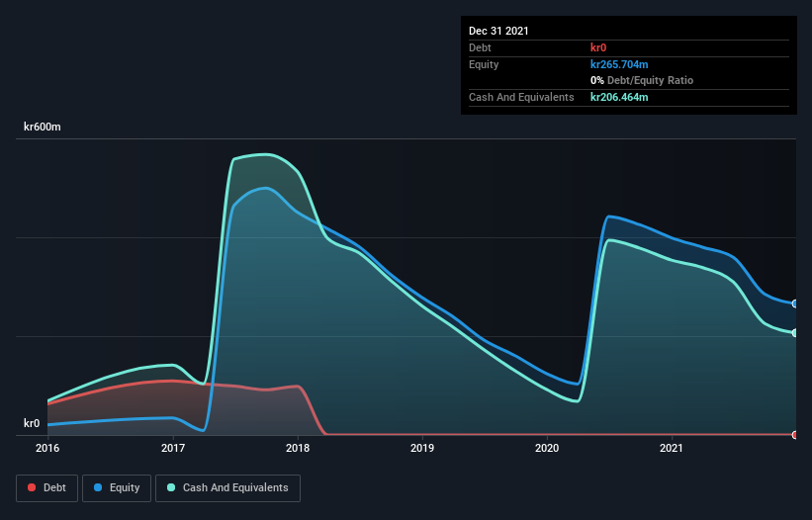Click the kr0 y-axis label
The image size is (812, 520).
pos(32,423)
